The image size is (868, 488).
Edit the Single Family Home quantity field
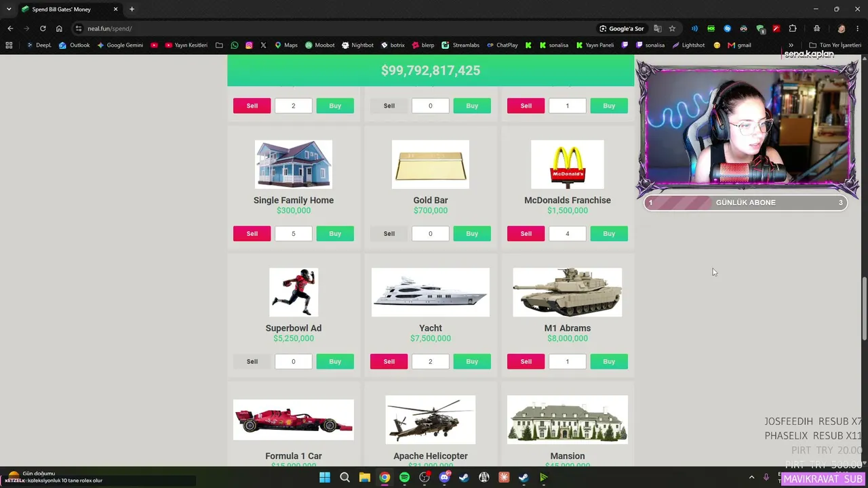294,234
